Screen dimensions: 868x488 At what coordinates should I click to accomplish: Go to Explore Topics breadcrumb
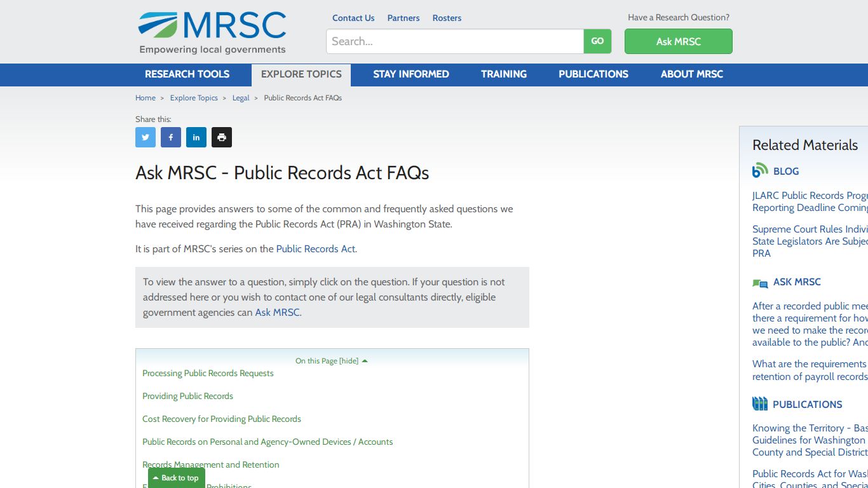tap(194, 98)
